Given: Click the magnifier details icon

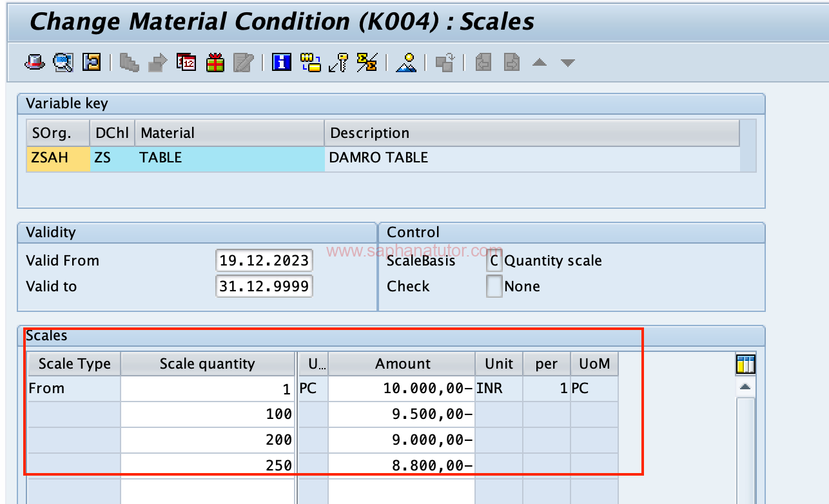Looking at the screenshot, I should 63,63.
